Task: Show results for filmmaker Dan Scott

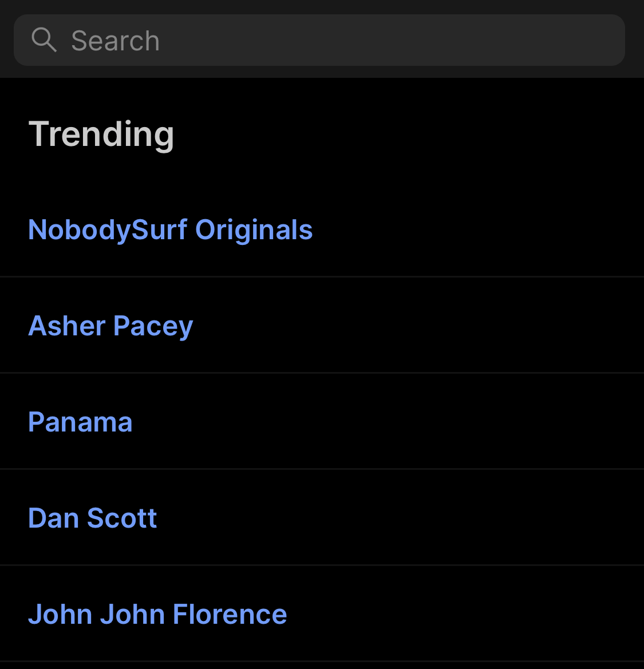Action: pos(92,518)
